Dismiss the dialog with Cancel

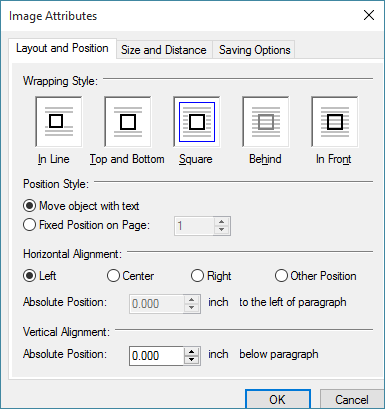tap(352, 399)
